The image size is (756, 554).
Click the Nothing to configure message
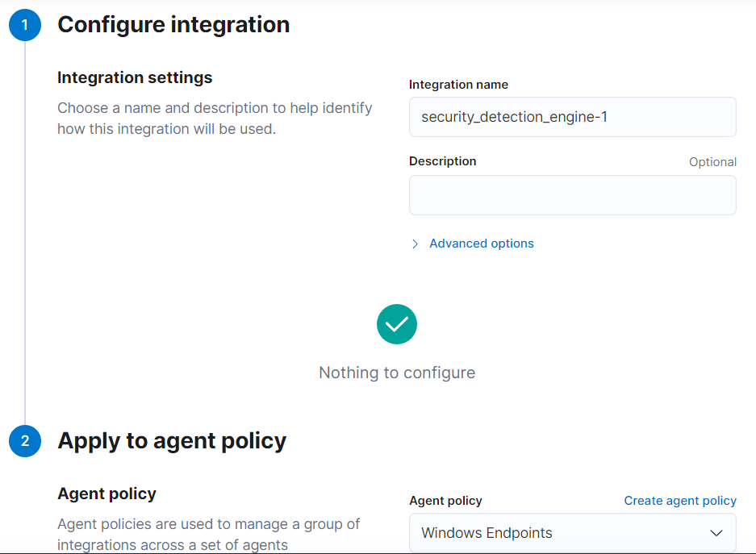[397, 373]
